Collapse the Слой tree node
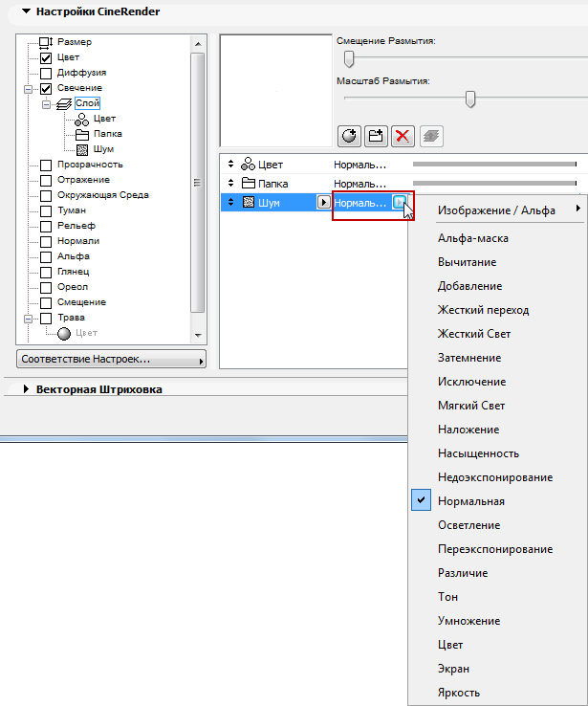 [x=46, y=104]
